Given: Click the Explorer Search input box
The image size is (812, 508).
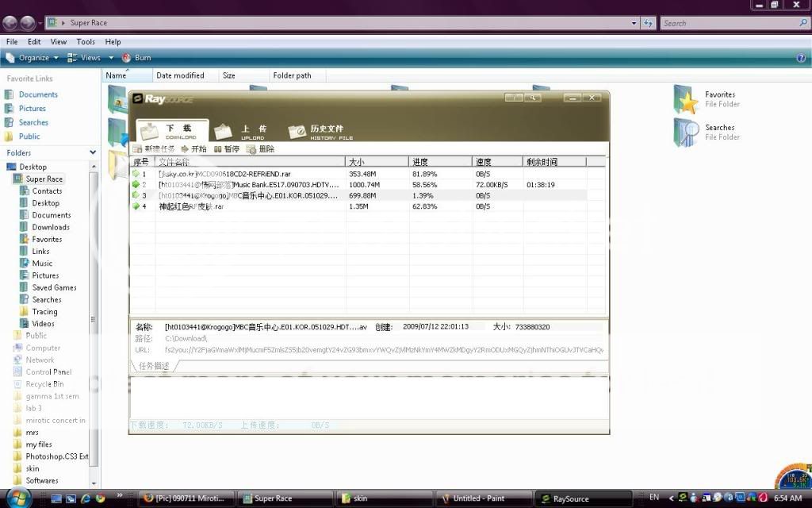Looking at the screenshot, I should coord(730,23).
